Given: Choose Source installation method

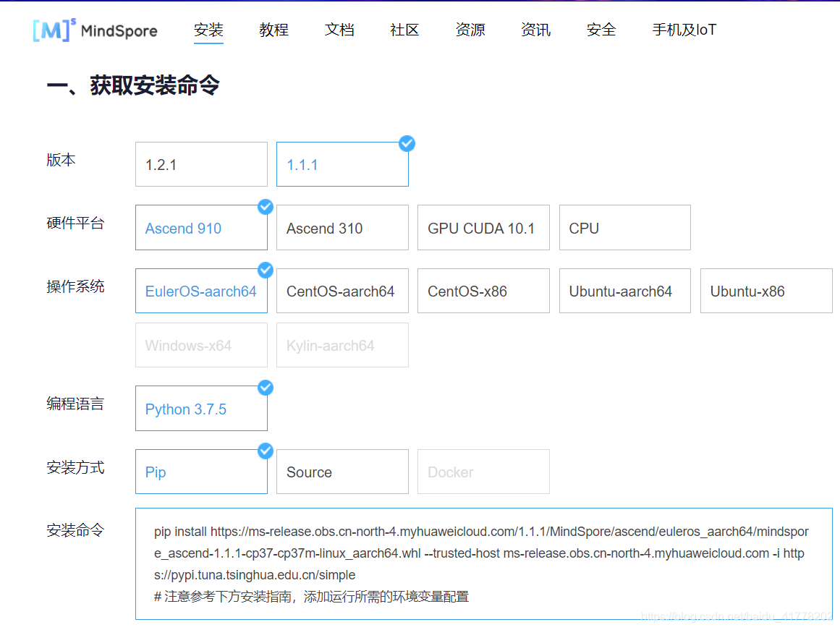Looking at the screenshot, I should tap(342, 472).
